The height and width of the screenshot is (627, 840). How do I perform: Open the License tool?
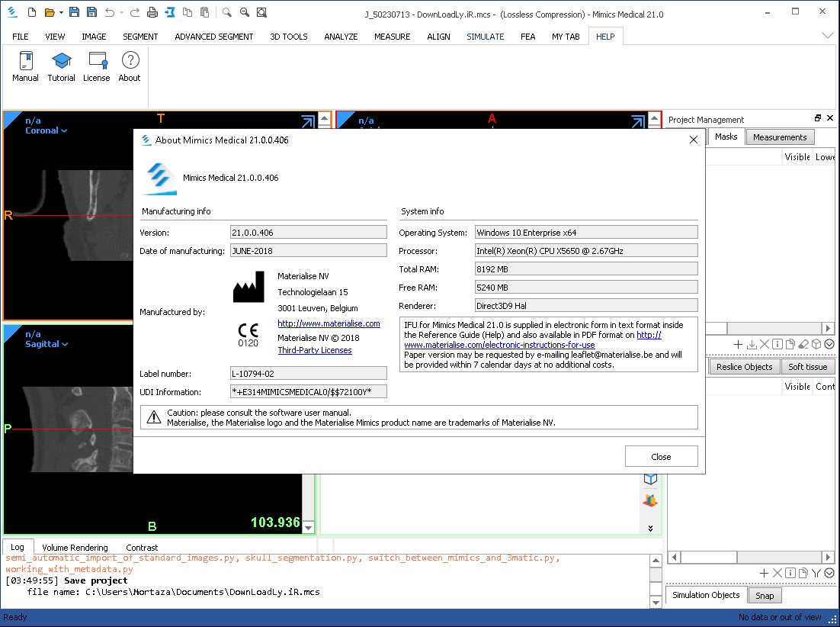click(97, 66)
